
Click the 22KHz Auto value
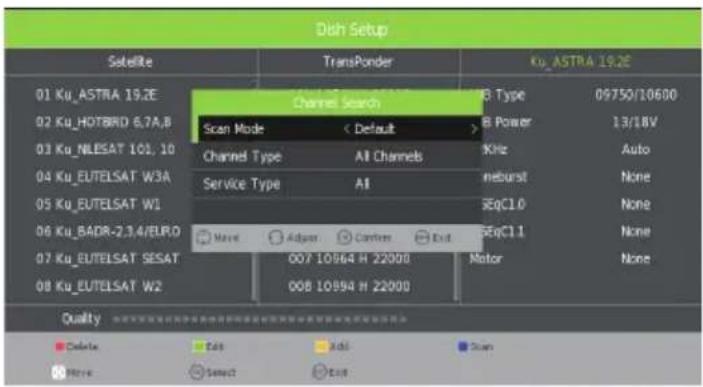pyautogui.click(x=636, y=149)
